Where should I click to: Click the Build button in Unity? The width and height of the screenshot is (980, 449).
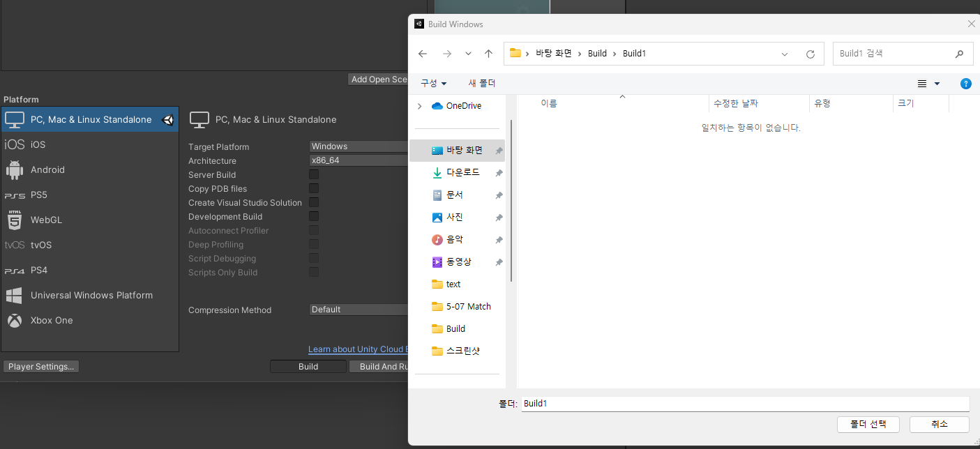pos(308,367)
